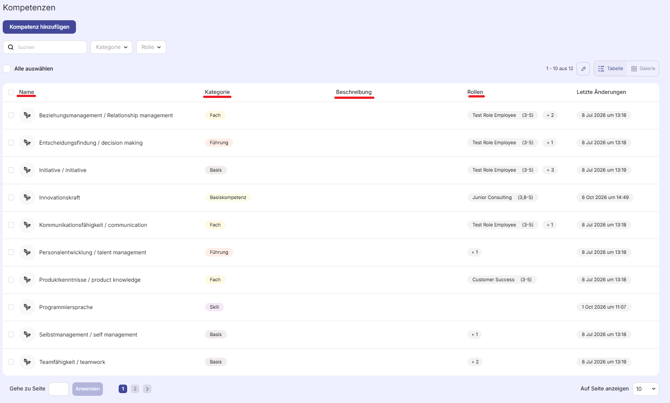This screenshot has height=403, width=670.
Task: Sort by the Name column header
Action: tap(26, 92)
